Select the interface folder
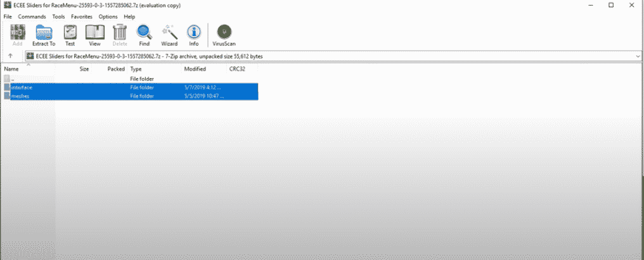The height and width of the screenshot is (260, 644). [x=22, y=87]
